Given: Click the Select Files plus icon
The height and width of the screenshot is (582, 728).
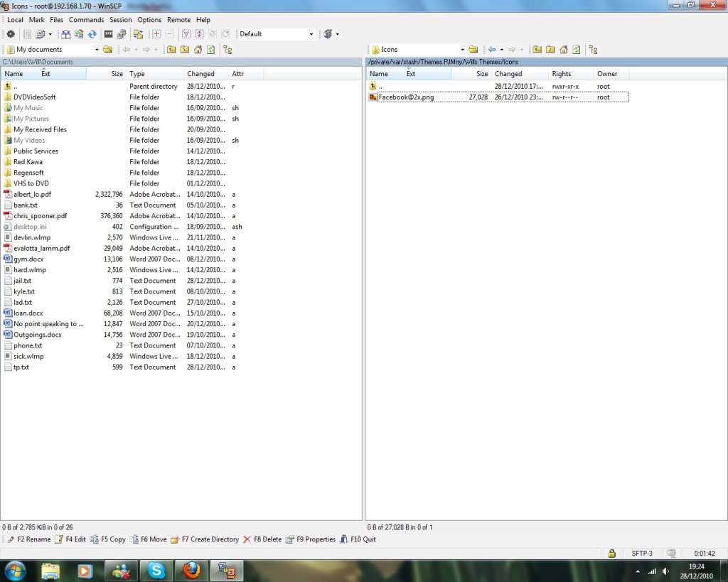Looking at the screenshot, I should point(156,34).
